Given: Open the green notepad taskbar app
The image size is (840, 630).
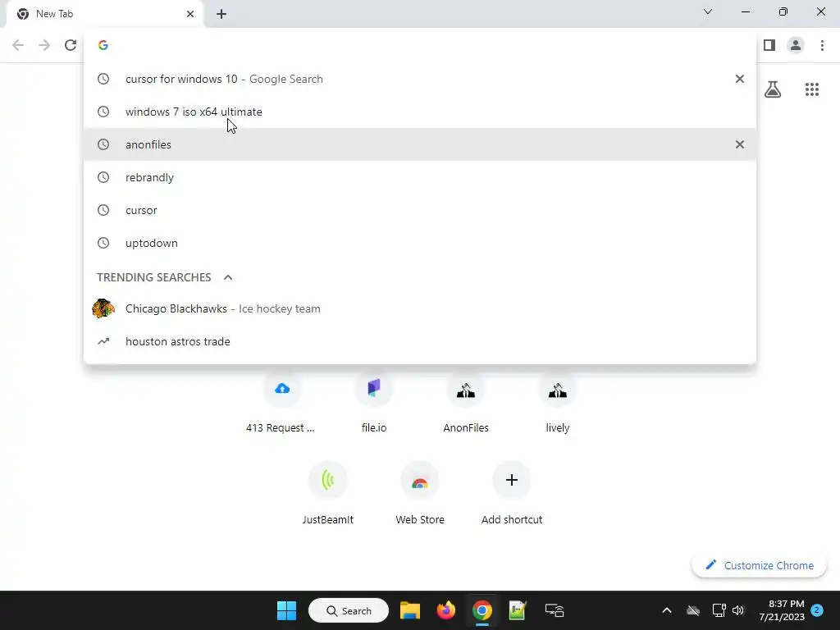Looking at the screenshot, I should 518,610.
